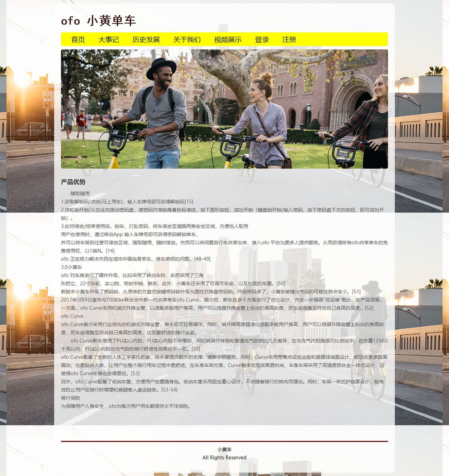Open the 首页 navigation link
Image resolution: width=449 pixels, height=476 pixels.
point(78,40)
